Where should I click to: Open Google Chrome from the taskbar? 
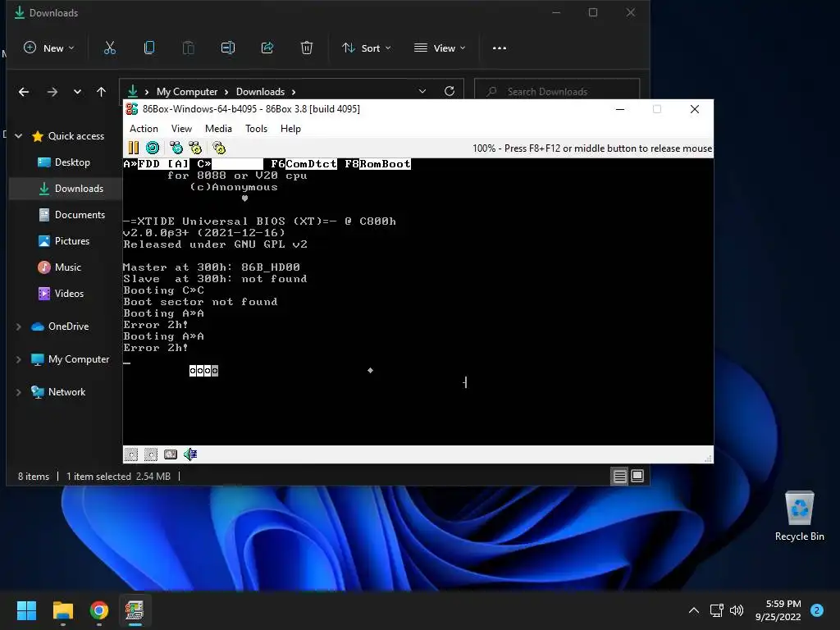pos(99,610)
